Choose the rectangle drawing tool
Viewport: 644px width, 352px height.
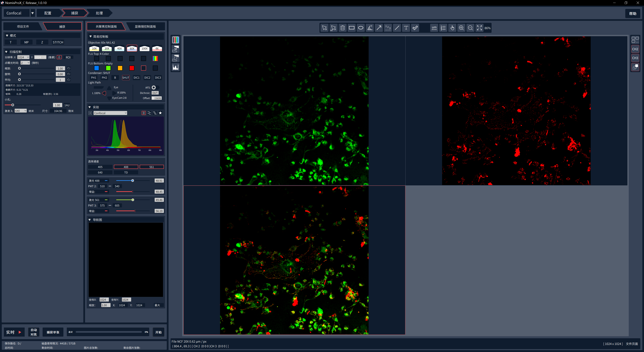[x=352, y=28]
